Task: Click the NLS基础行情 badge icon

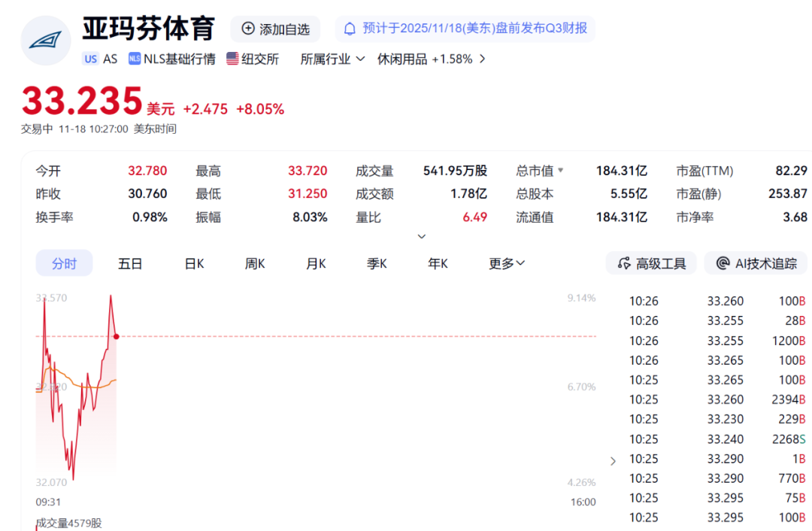Action: [x=135, y=59]
